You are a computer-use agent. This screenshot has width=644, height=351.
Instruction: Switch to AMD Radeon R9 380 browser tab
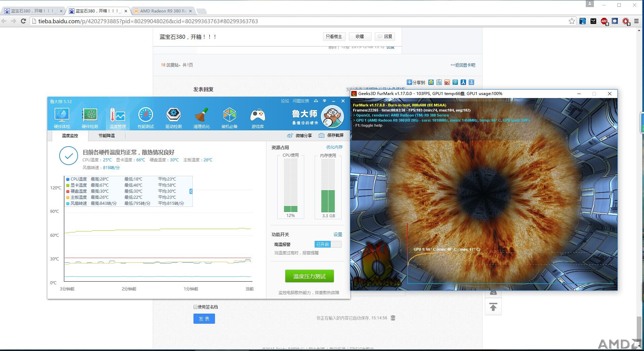pyautogui.click(x=163, y=11)
